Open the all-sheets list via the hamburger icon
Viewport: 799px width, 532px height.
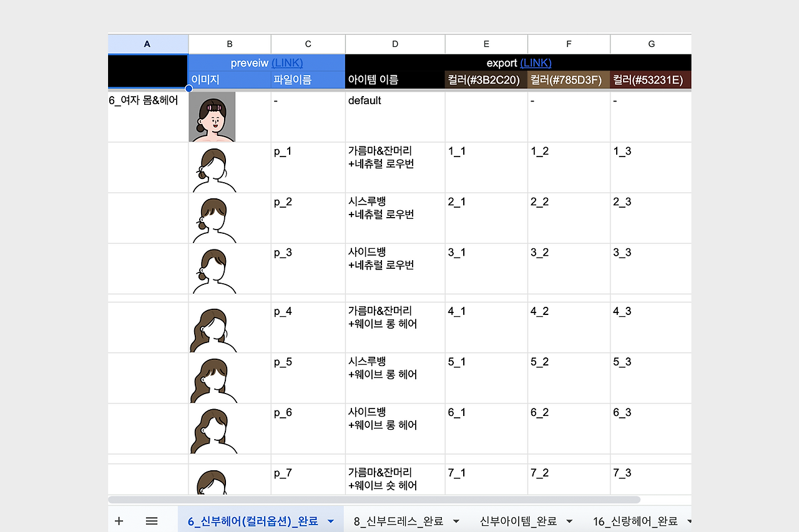point(150,521)
